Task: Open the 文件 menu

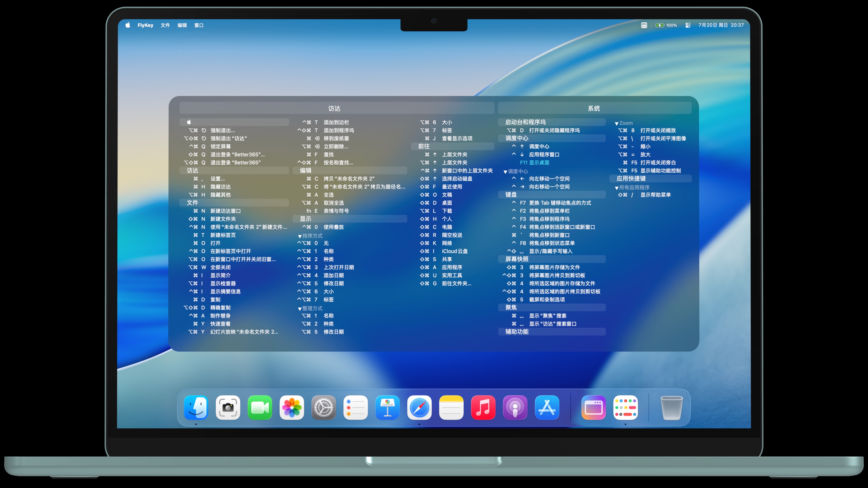Action: [x=165, y=25]
